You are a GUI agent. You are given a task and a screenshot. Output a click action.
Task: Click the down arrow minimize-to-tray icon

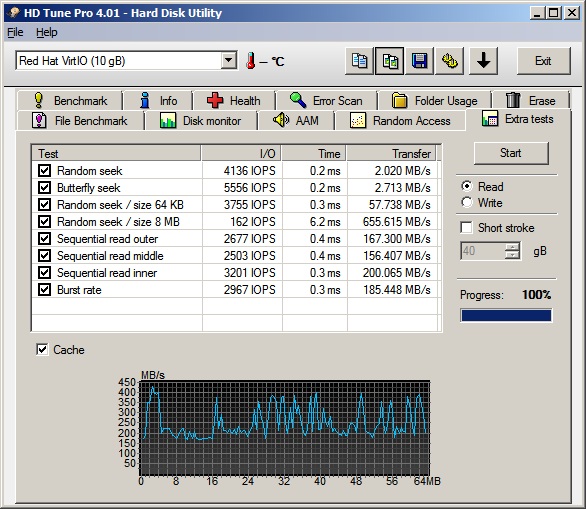[483, 61]
